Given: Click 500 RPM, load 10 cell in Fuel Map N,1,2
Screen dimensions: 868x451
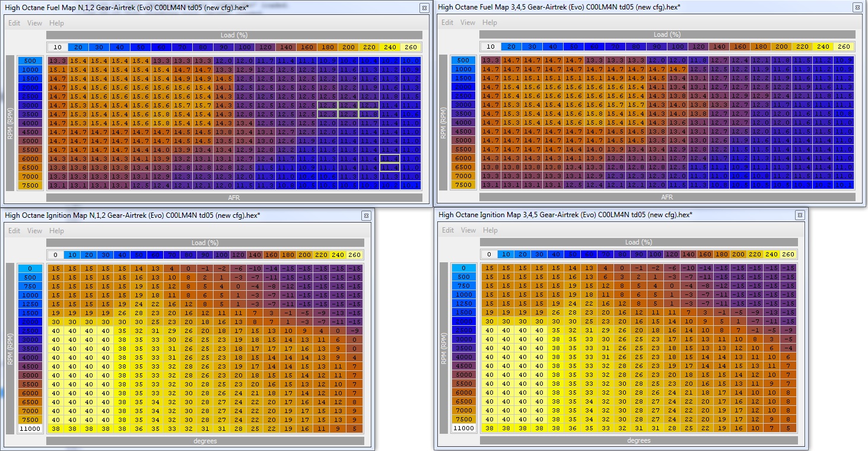Looking at the screenshot, I should pyautogui.click(x=58, y=61).
